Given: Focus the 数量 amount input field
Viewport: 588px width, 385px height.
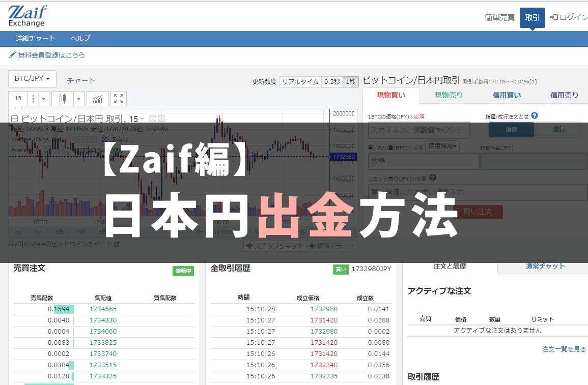Looking at the screenshot, I should 424,161.
